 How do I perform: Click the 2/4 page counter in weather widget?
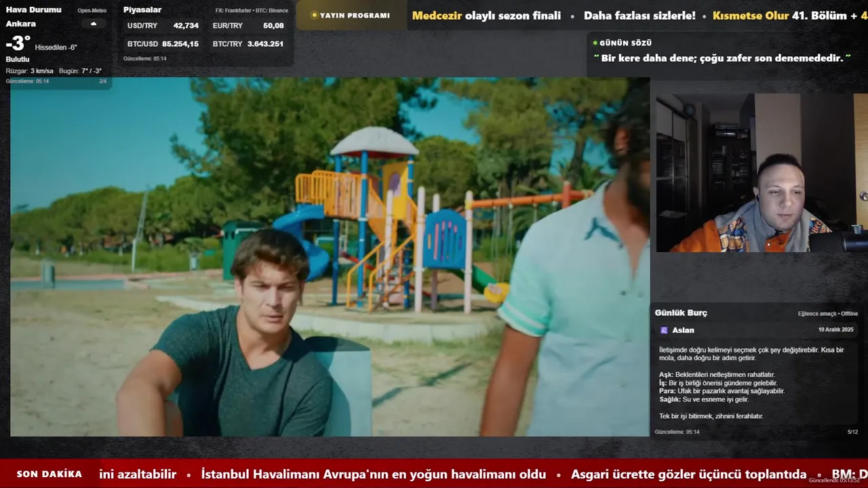(x=103, y=81)
